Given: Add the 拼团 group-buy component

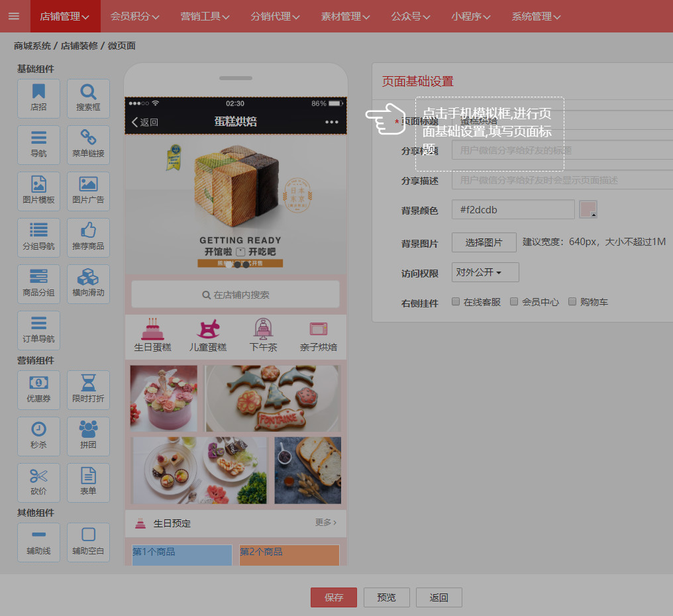Looking at the screenshot, I should tap(88, 436).
